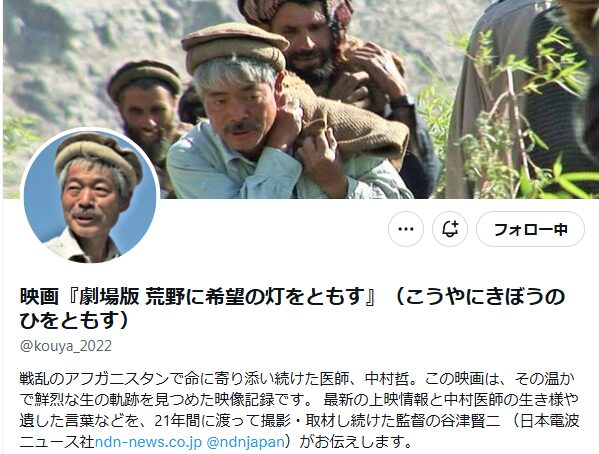Screen dimensions: 599x454
Task: Click the bio line starting 遺した言葉などを
Action: tap(299, 421)
